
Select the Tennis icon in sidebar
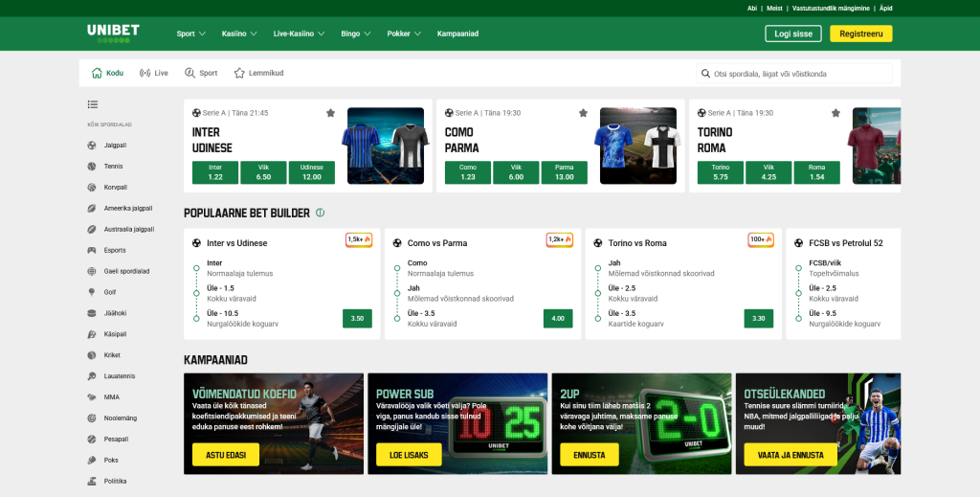tap(92, 167)
